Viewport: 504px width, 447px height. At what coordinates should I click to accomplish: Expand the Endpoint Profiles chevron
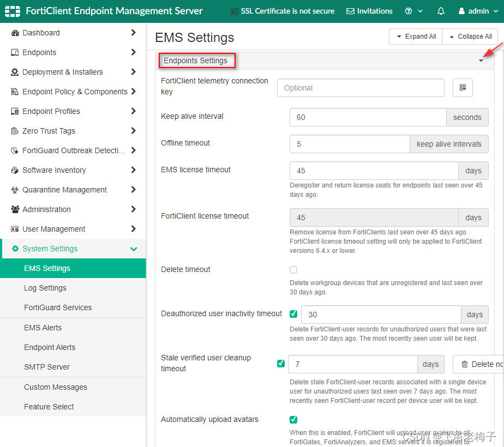tap(134, 111)
